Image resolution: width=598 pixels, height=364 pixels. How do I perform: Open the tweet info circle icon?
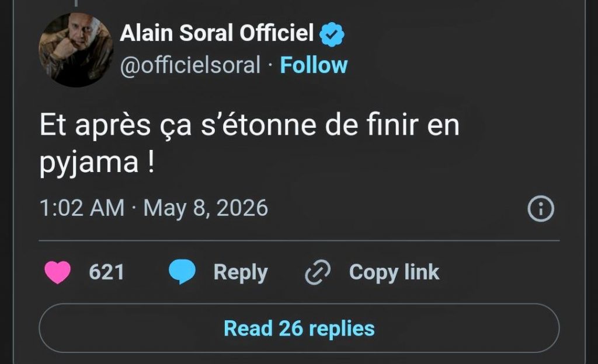coord(540,209)
